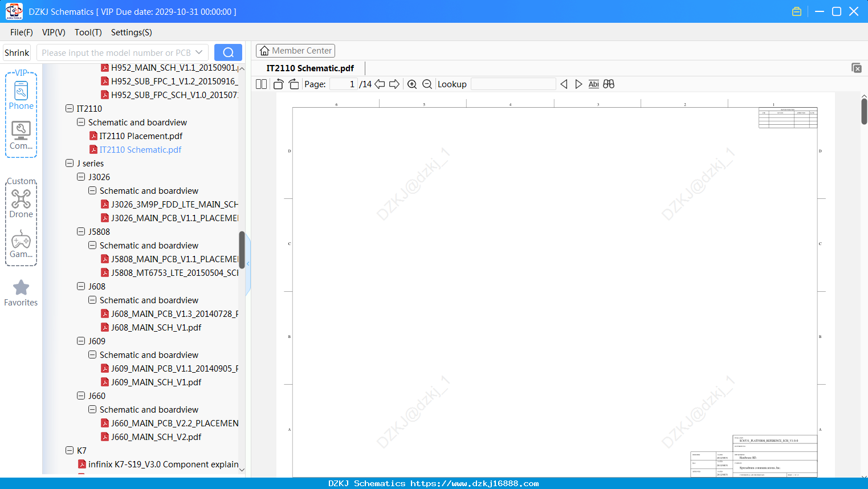Open the Tool(T) menu
Screen dimensions: 868x489
(x=88, y=32)
